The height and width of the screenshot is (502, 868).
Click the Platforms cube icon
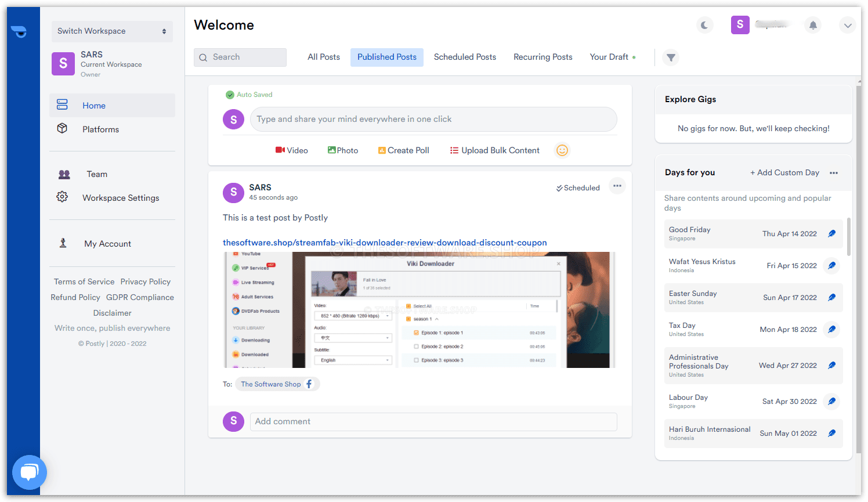(62, 128)
